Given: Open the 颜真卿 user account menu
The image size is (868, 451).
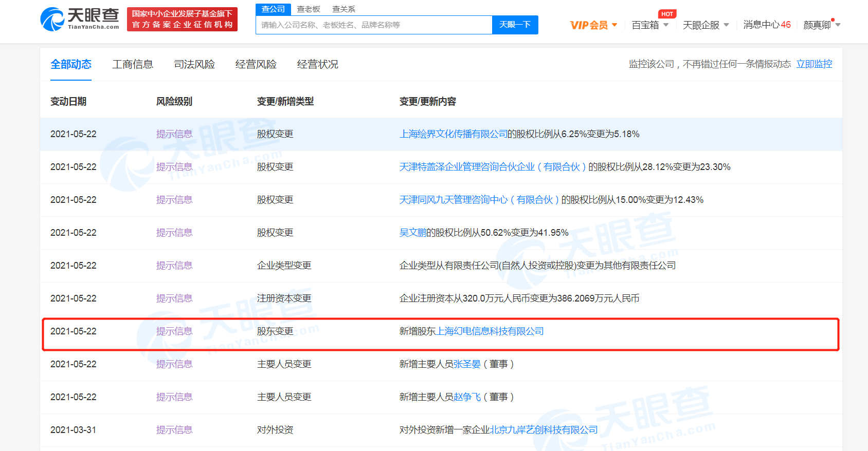Looking at the screenshot, I should (821, 25).
